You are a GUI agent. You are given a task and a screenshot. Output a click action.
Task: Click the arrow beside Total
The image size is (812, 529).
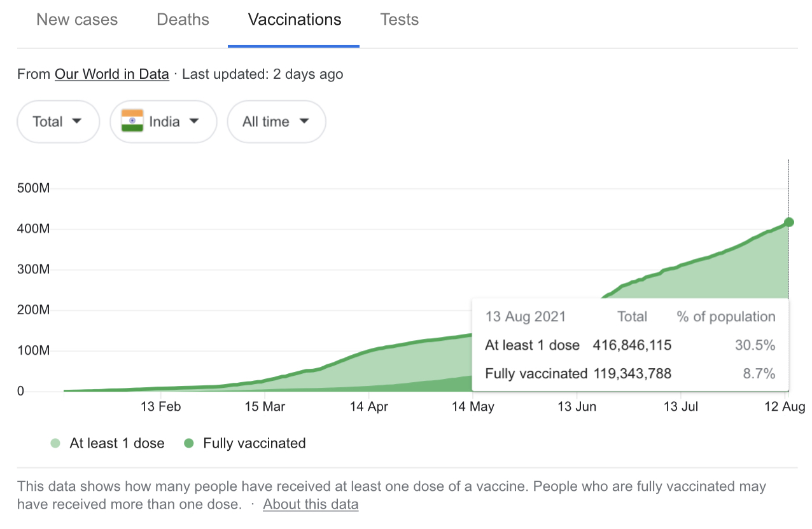click(x=77, y=121)
